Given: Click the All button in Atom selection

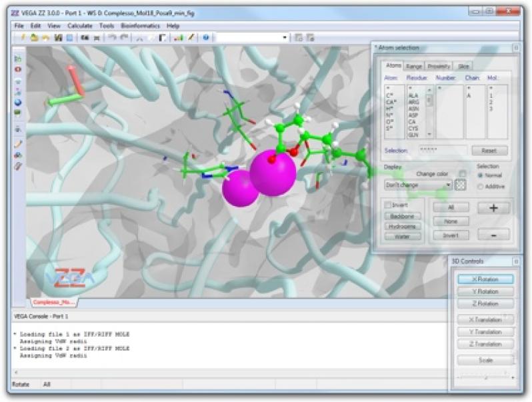Looking at the screenshot, I should point(451,207).
